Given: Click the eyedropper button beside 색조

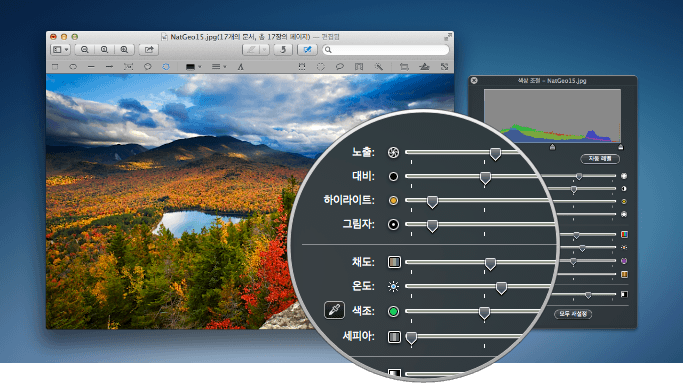Looking at the screenshot, I should (334, 310).
